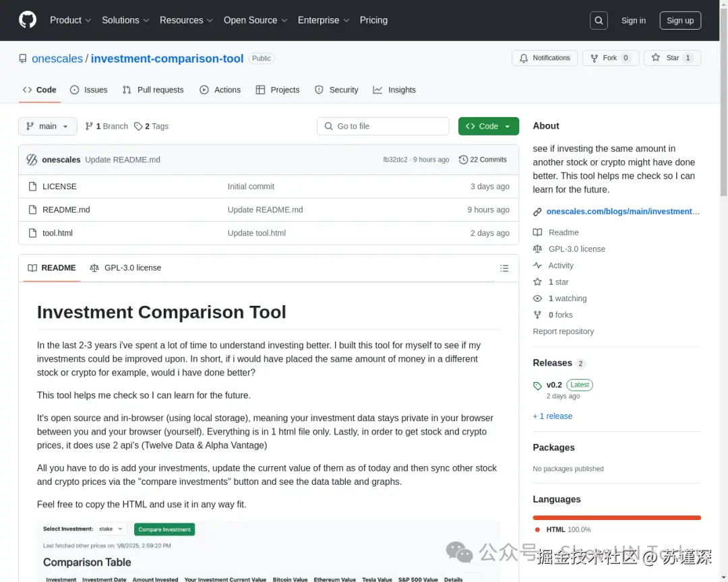
Task: Go to the GitHub homepage logo
Action: tap(28, 20)
